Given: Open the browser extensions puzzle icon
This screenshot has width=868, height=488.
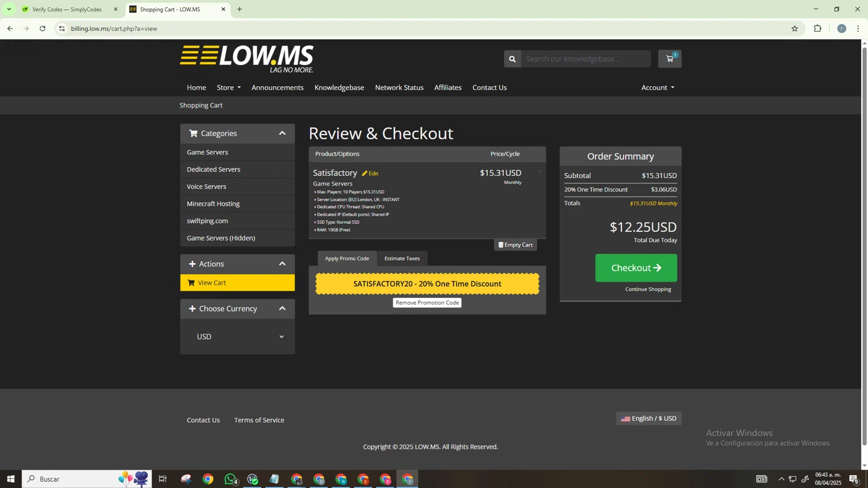Looking at the screenshot, I should [818, 28].
